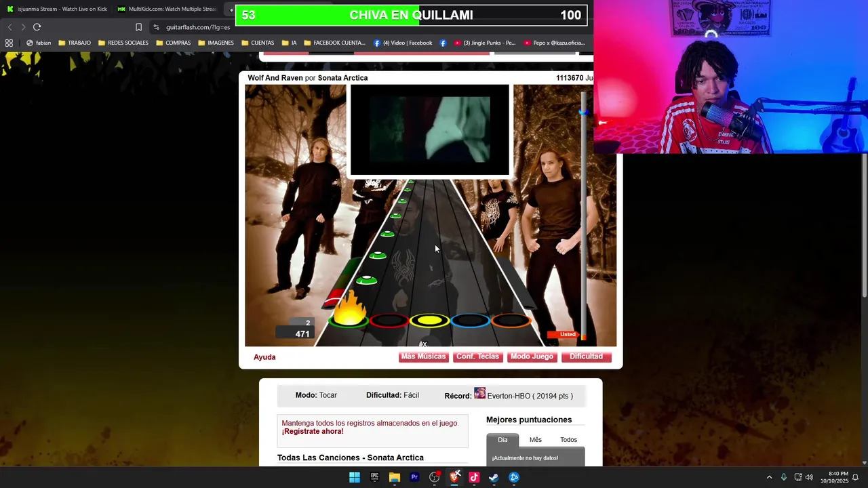The width and height of the screenshot is (868, 488).
Task: Click the yellow fret button
Action: pos(430,321)
